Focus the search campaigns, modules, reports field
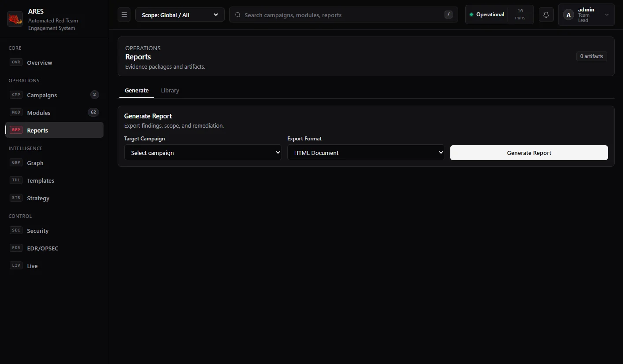This screenshot has height=364, width=623. point(344,15)
